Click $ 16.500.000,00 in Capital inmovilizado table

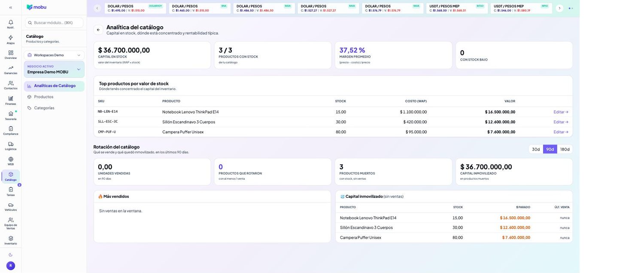515,218
